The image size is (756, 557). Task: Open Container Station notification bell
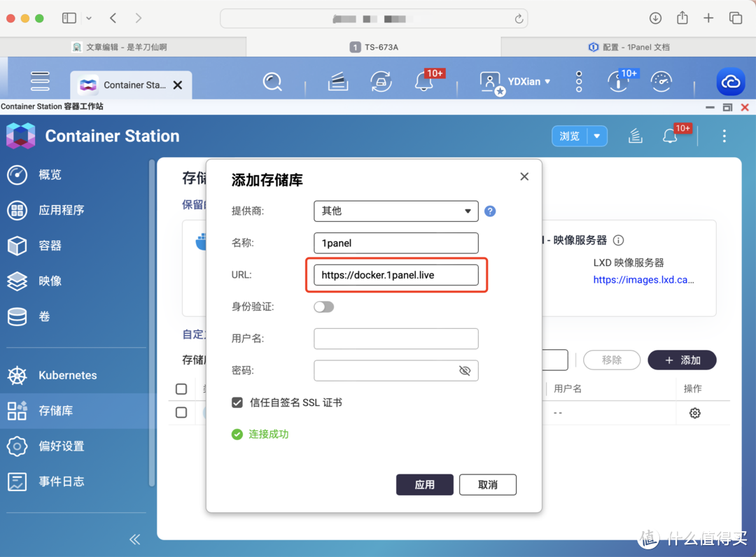coord(670,136)
